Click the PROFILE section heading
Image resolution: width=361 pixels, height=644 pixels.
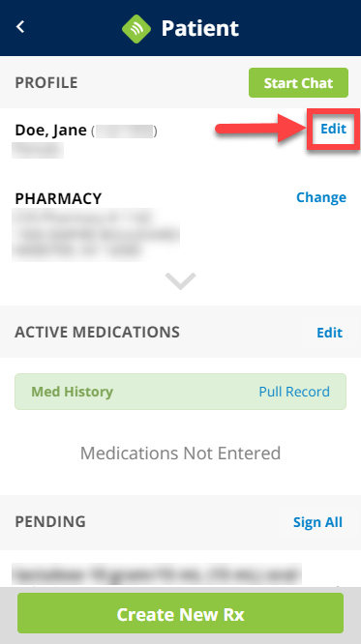pos(46,82)
